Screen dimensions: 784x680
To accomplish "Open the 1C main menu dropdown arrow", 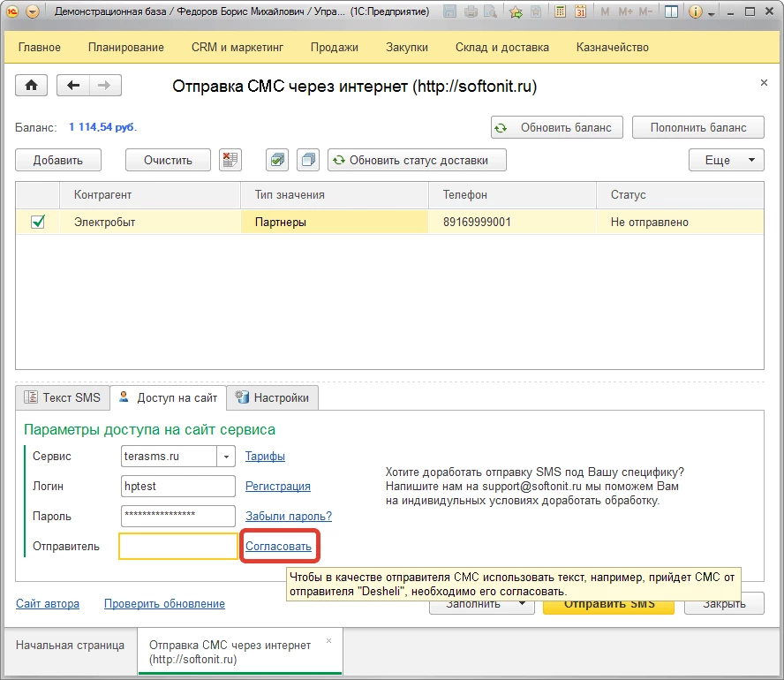I will 33,12.
